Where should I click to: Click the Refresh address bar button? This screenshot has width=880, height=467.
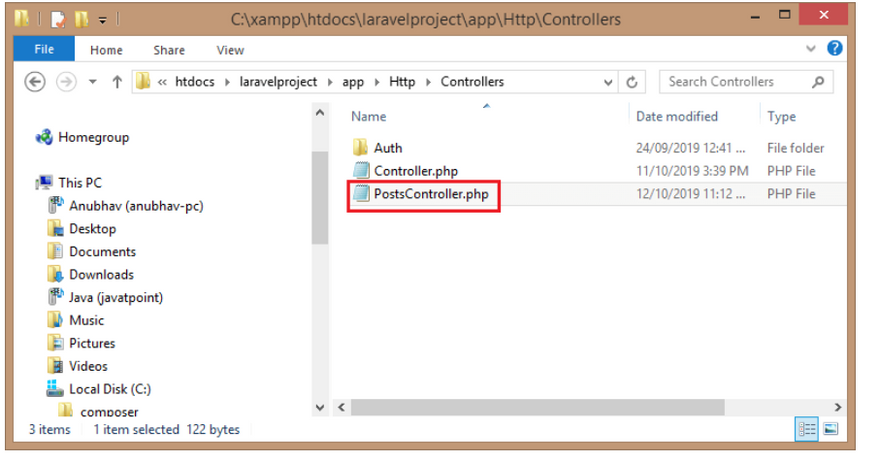(x=632, y=82)
